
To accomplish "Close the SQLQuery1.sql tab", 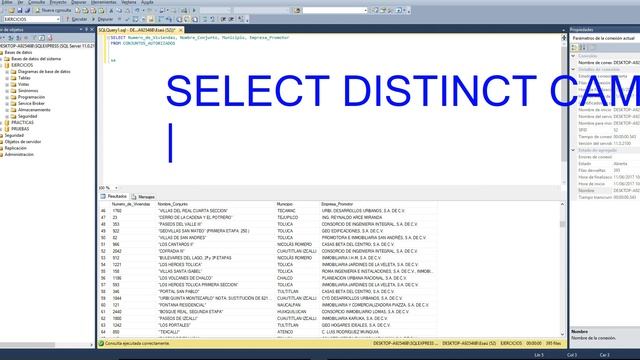I will [181, 30].
